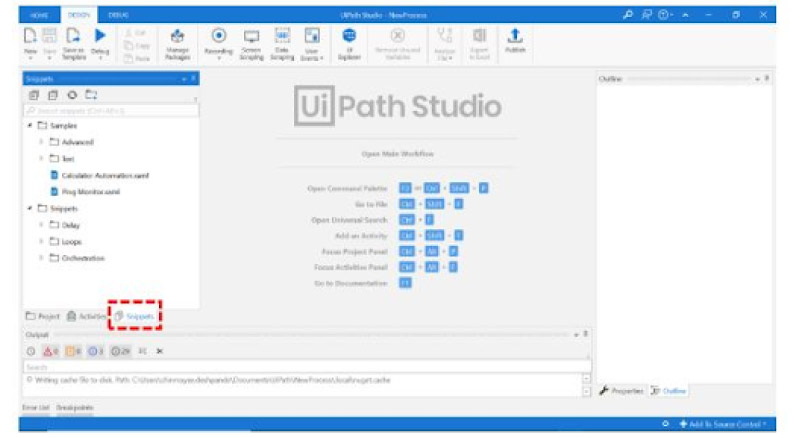
Task: Click Remove Unused Variables
Action: pyautogui.click(x=397, y=43)
